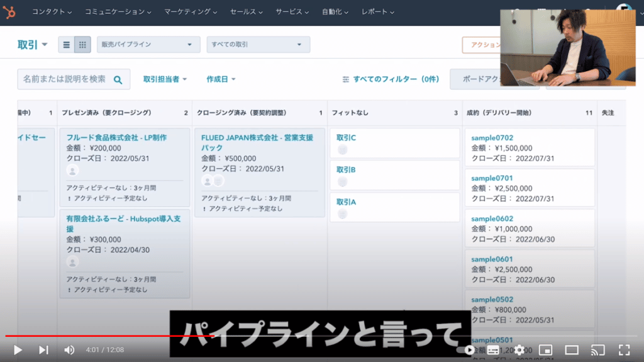Open 作成日 filter dropdown

(221, 79)
